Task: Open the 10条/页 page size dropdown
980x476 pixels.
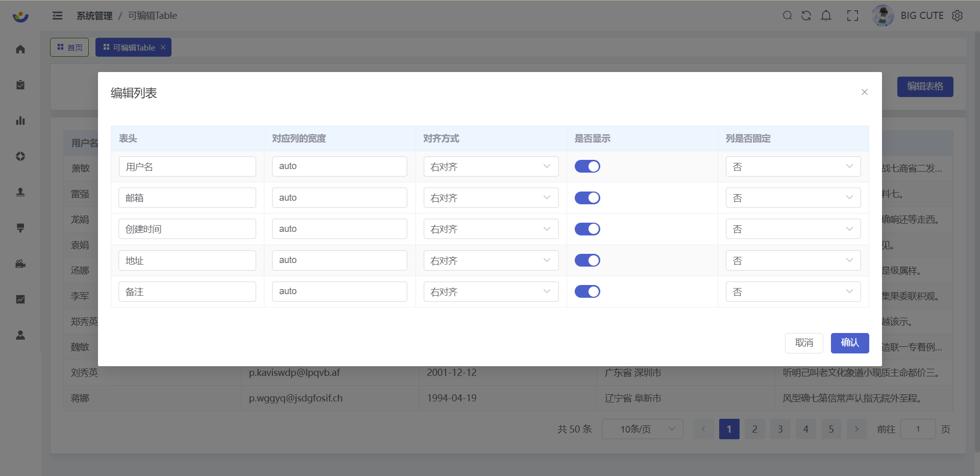Action: [x=642, y=429]
